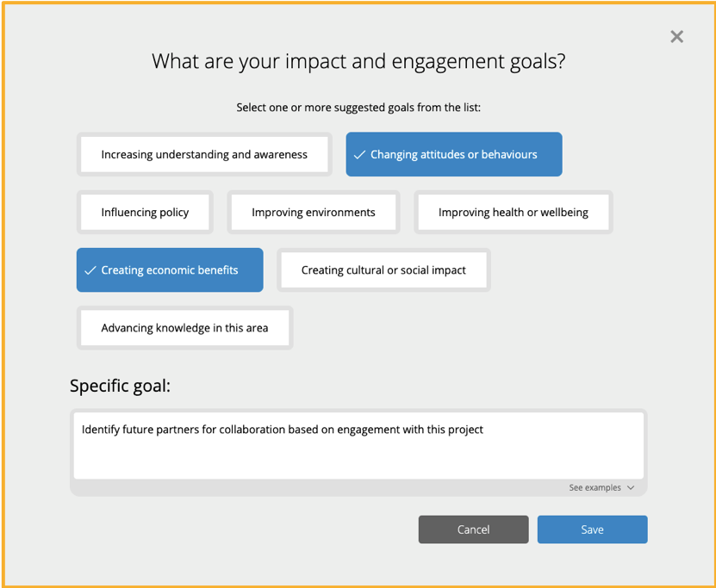Screen dimensions: 716x588
Task: Click the 'Identify future partners' text line
Action: [283, 430]
